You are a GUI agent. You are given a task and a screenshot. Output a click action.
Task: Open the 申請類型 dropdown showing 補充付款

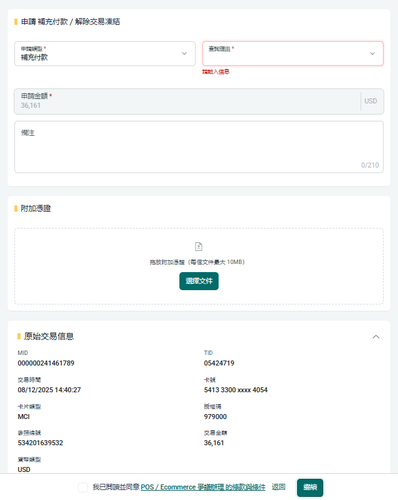pyautogui.click(x=105, y=53)
